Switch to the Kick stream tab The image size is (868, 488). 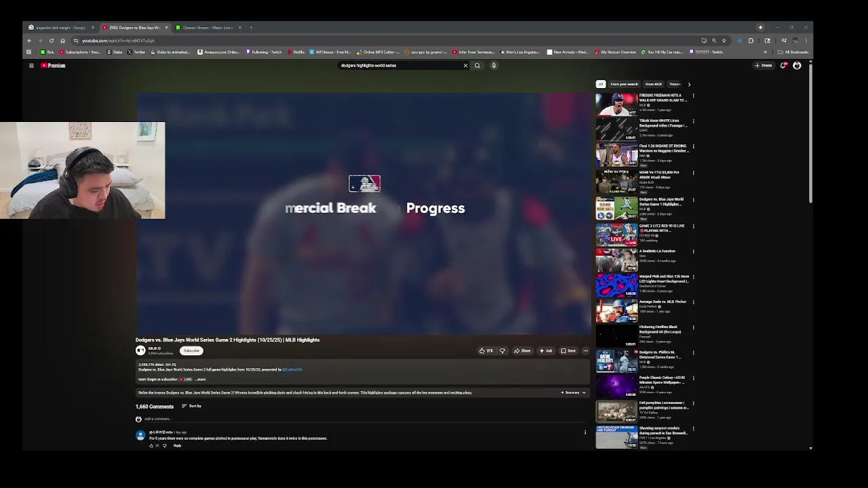pyautogui.click(x=207, y=28)
